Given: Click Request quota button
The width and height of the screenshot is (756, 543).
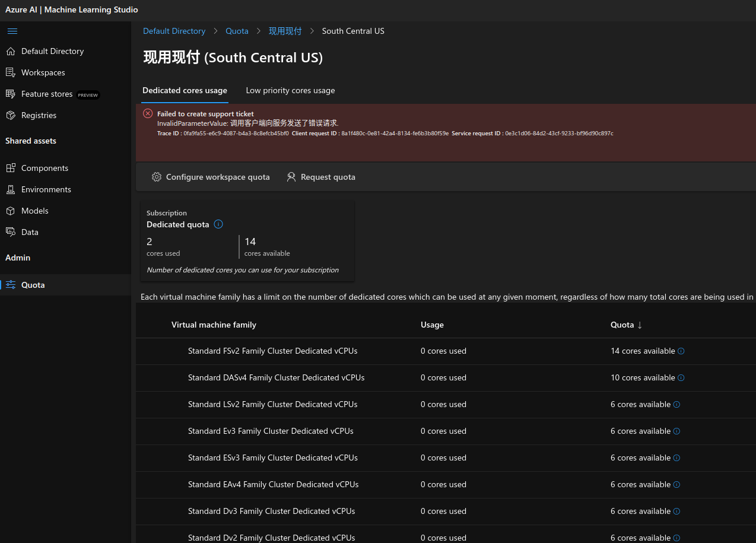Looking at the screenshot, I should [321, 177].
